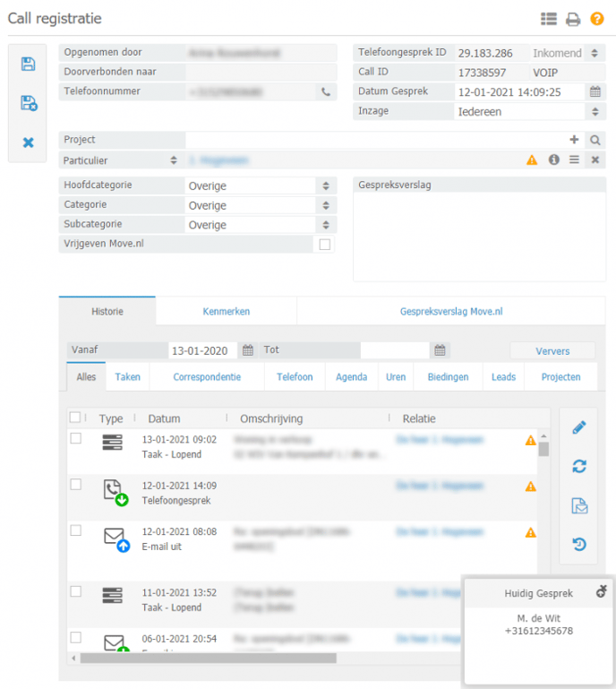Click the search magnifier in Project row
616x689 pixels.
[595, 140]
